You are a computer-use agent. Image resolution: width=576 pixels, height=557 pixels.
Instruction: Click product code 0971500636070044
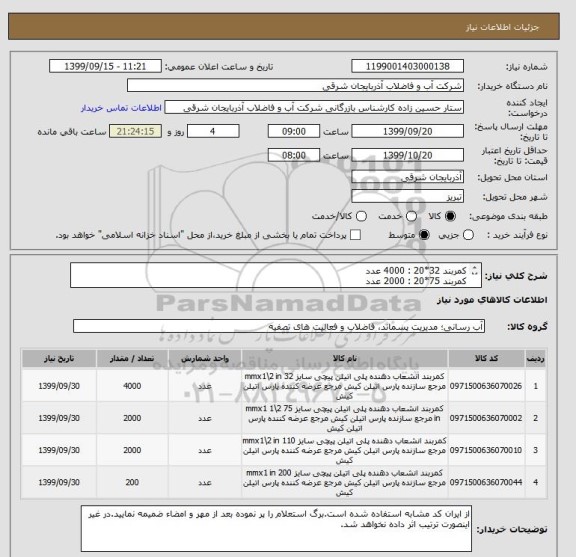[486, 482]
